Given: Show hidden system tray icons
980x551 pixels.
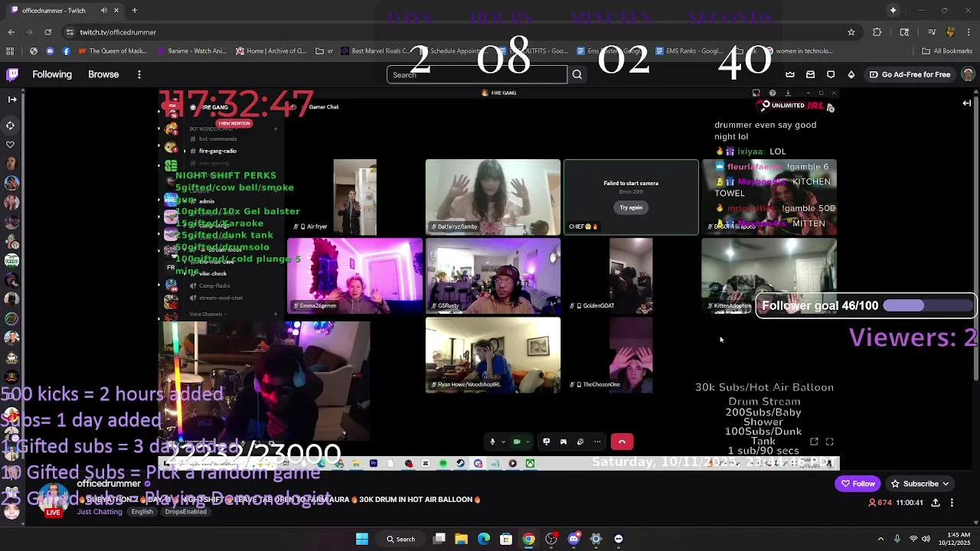Looking at the screenshot, I should pos(880,539).
